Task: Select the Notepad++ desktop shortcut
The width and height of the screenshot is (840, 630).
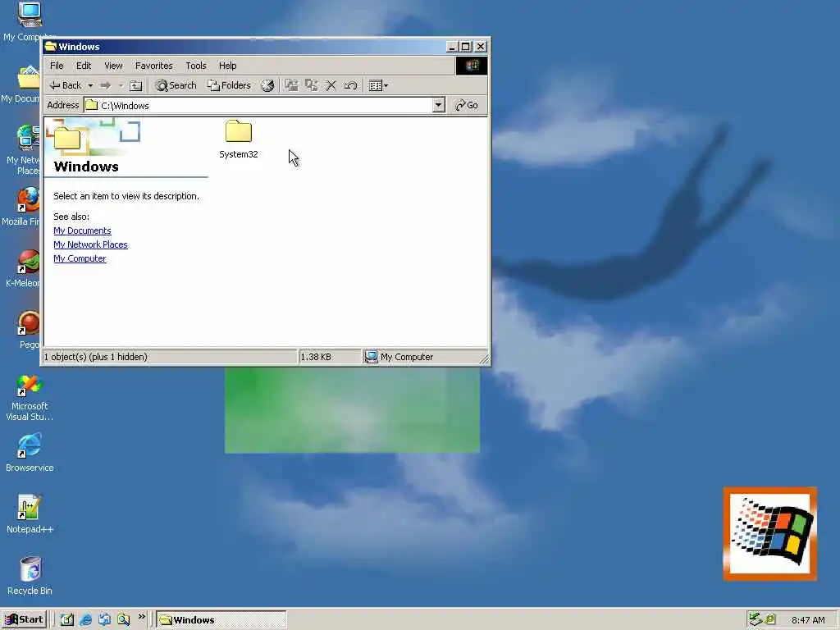Action: point(30,514)
